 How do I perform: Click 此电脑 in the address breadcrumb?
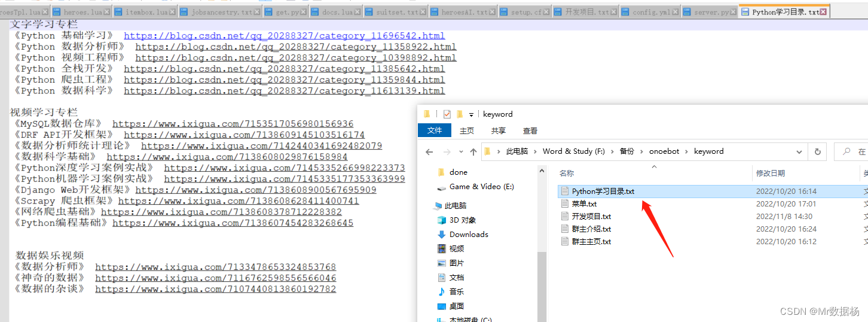coord(516,151)
